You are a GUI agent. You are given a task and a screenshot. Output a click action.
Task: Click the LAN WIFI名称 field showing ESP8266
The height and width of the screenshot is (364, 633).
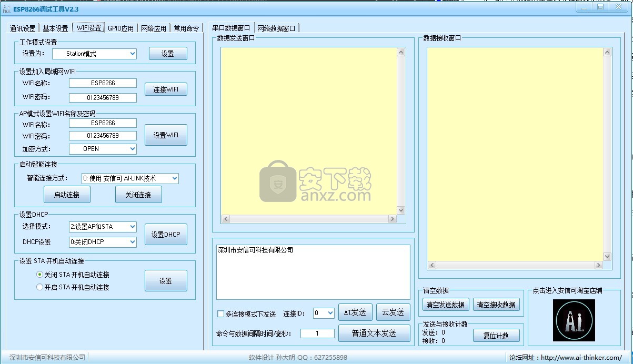pos(103,83)
